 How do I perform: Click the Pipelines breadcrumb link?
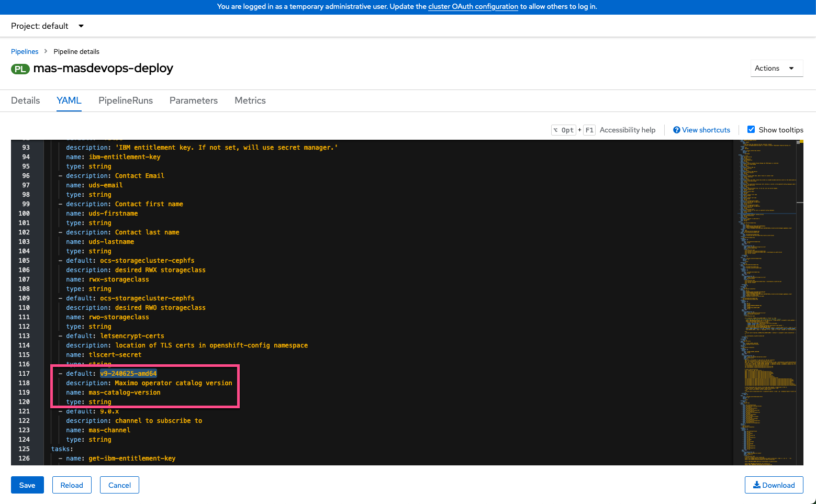coord(25,51)
